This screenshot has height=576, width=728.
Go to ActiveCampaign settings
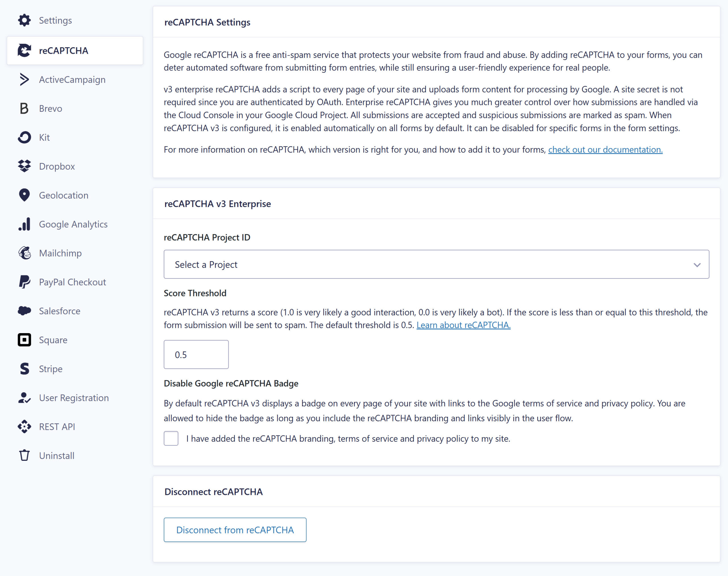72,80
